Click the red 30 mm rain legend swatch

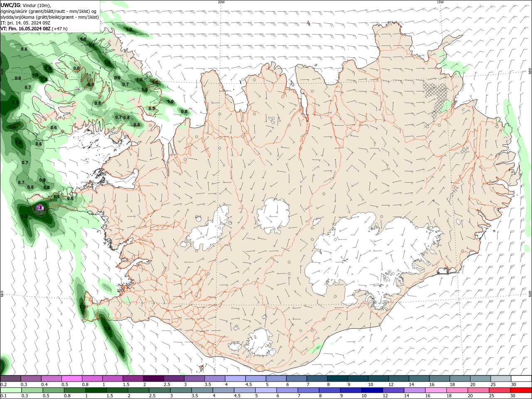(x=520, y=390)
